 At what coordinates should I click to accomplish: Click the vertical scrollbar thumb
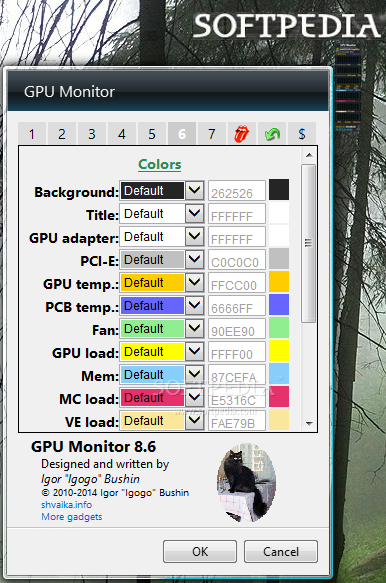tap(308, 243)
